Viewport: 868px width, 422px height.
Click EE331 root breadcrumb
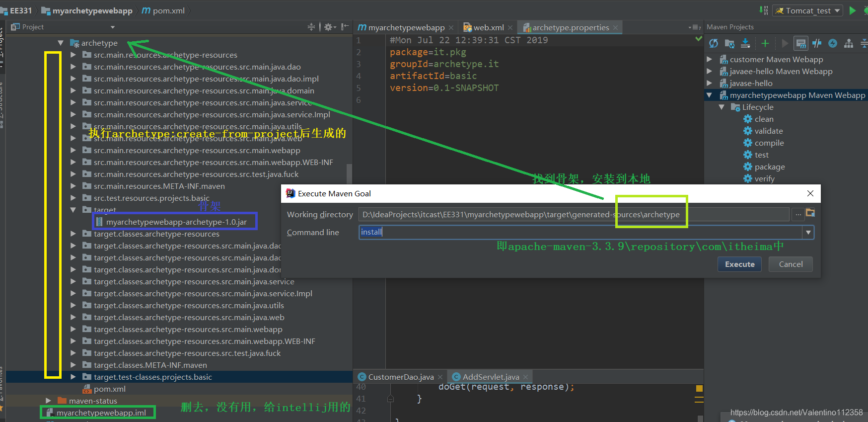[17, 10]
